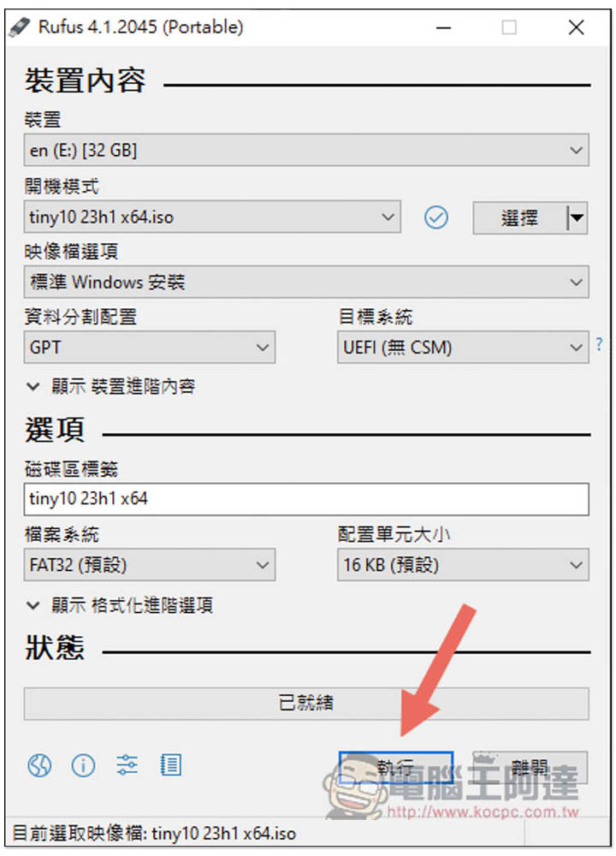Open the GPT partition scheme dropdown
This screenshot has height=856, width=616.
pos(150,348)
